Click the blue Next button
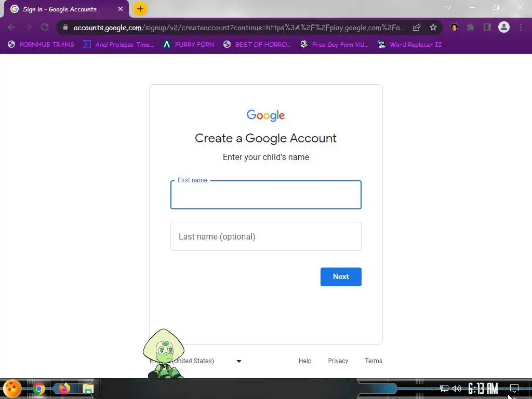Image resolution: width=532 pixels, height=399 pixels. point(341,277)
